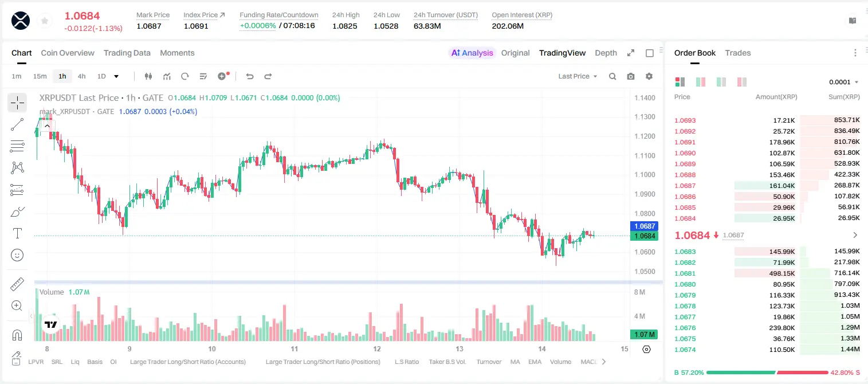This screenshot has height=384, width=868.
Task: Open the Coin Overview tab
Action: 68,53
